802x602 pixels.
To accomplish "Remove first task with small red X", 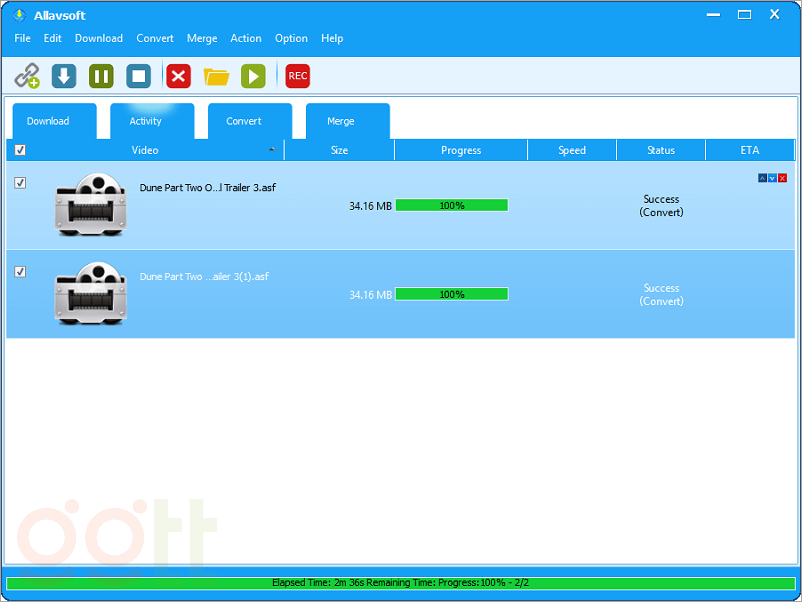I will click(x=782, y=178).
